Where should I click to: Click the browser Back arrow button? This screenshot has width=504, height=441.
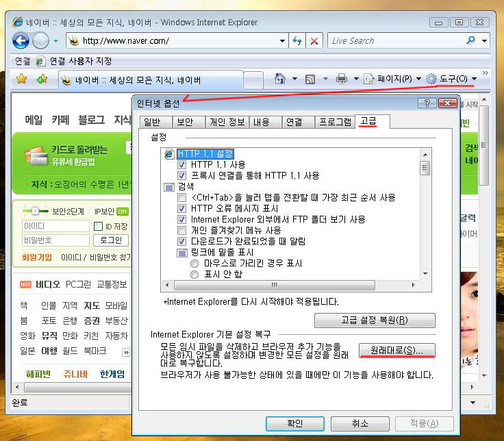[21, 41]
